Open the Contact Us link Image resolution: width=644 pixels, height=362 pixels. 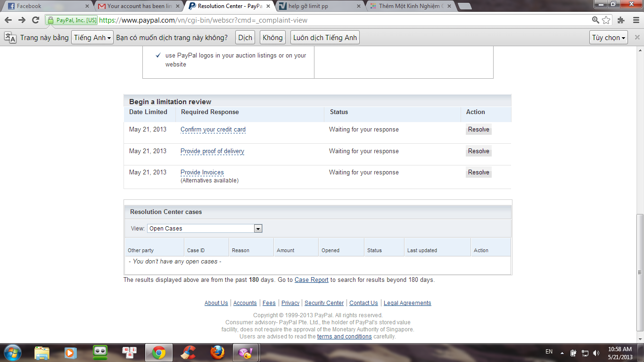pyautogui.click(x=363, y=303)
